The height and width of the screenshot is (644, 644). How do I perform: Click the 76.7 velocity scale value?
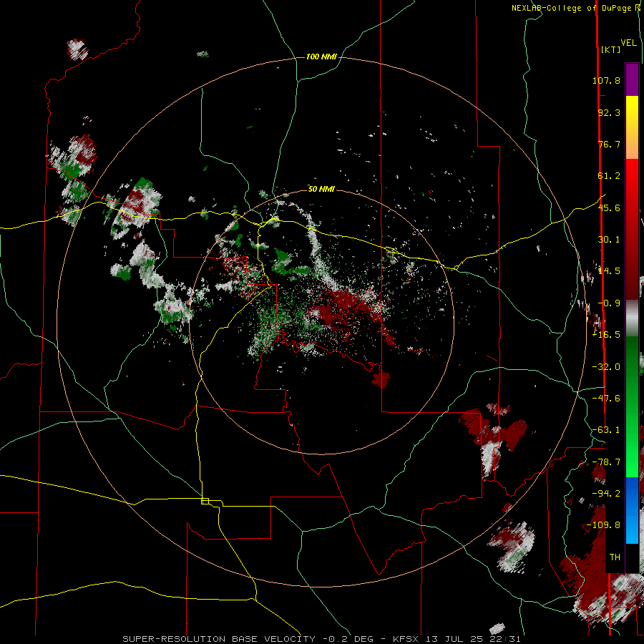609,144
